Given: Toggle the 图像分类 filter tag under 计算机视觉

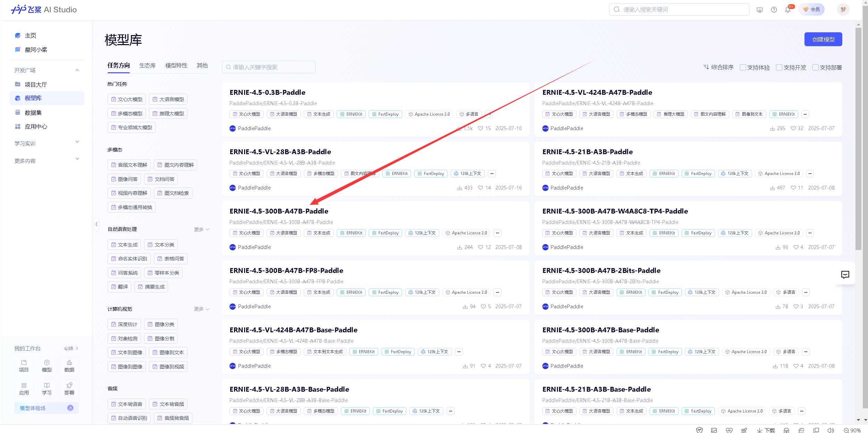Looking at the screenshot, I should pos(161,324).
